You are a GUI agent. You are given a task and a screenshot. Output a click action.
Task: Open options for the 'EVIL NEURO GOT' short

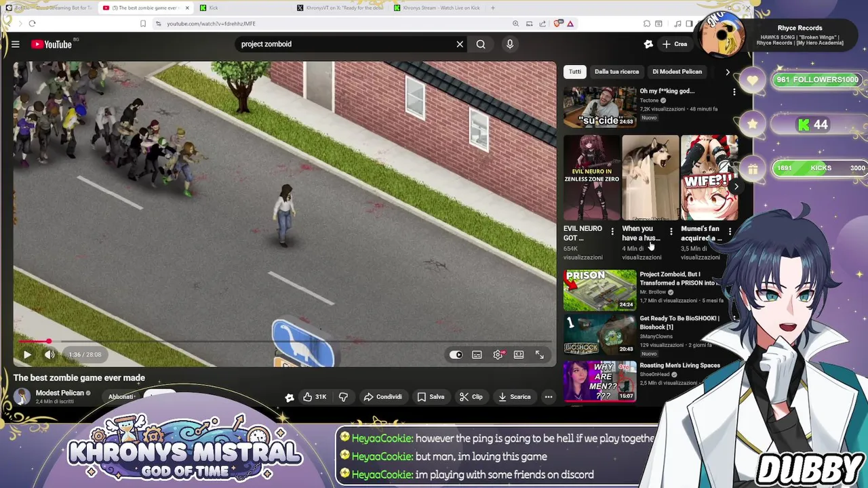tap(612, 232)
